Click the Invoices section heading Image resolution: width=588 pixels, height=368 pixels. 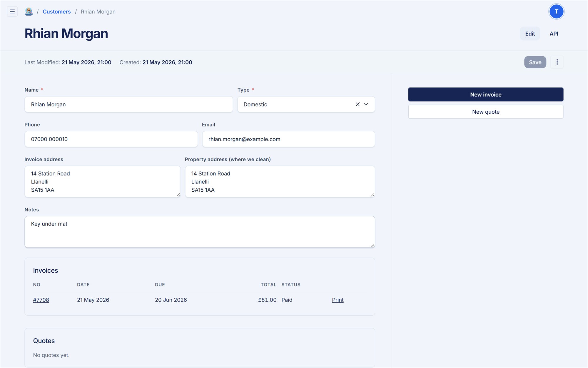click(46, 270)
